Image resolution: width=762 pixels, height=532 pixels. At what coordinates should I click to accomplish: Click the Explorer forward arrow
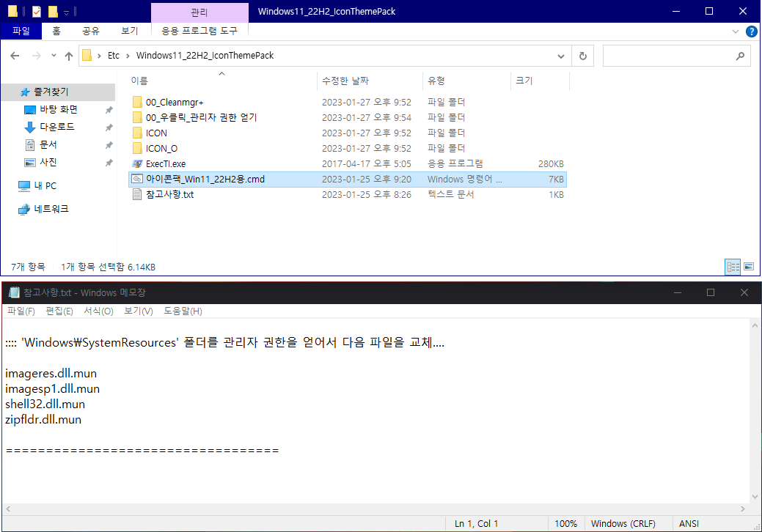[37, 56]
